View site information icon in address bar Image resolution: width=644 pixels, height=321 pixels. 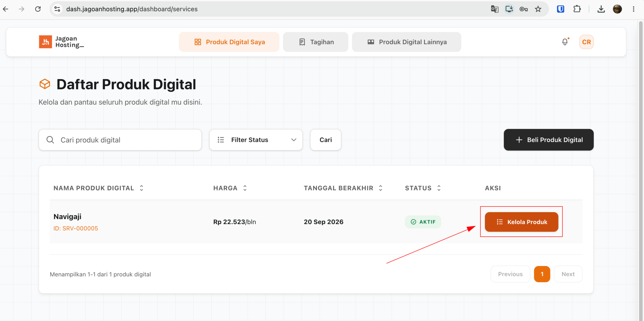tap(57, 9)
